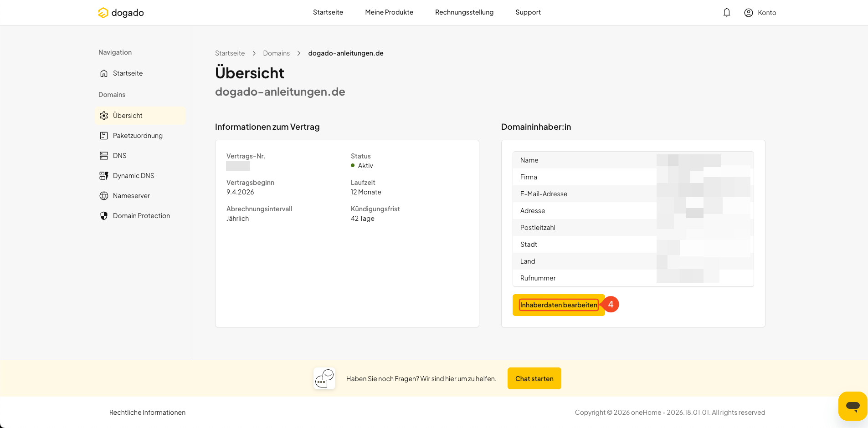Image resolution: width=868 pixels, height=428 pixels.
Task: Click the Firma row label
Action: click(529, 177)
